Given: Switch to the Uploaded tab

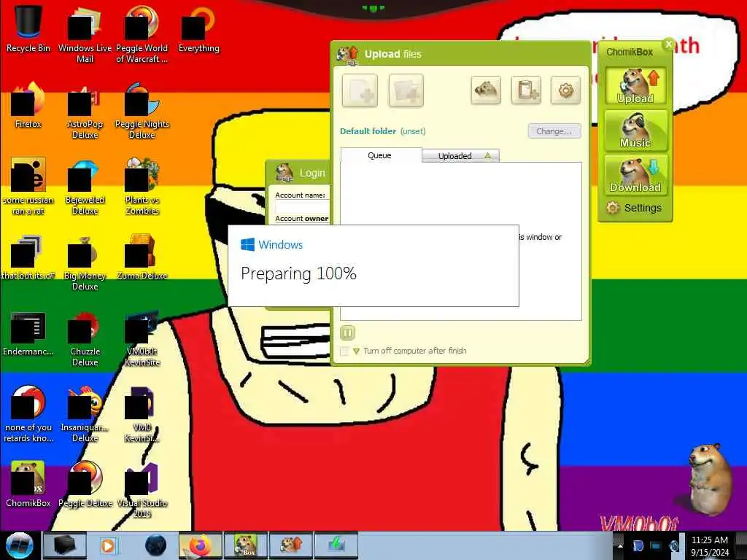Looking at the screenshot, I should click(x=460, y=156).
